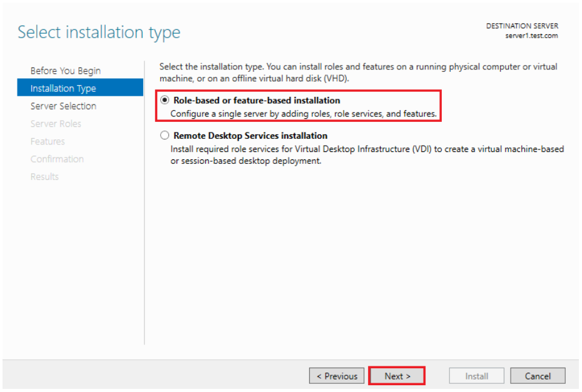Click the 'Select installation type' page title
The width and height of the screenshot is (582, 392).
99,33
